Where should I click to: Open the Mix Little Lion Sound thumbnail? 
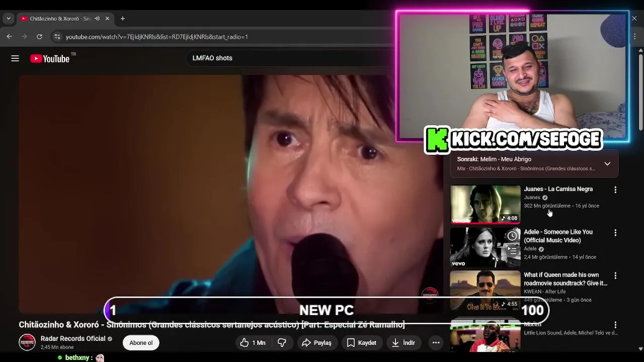(x=486, y=335)
